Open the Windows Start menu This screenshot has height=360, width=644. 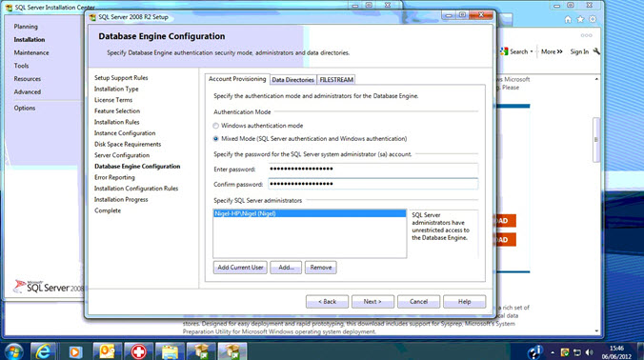pyautogui.click(x=13, y=351)
